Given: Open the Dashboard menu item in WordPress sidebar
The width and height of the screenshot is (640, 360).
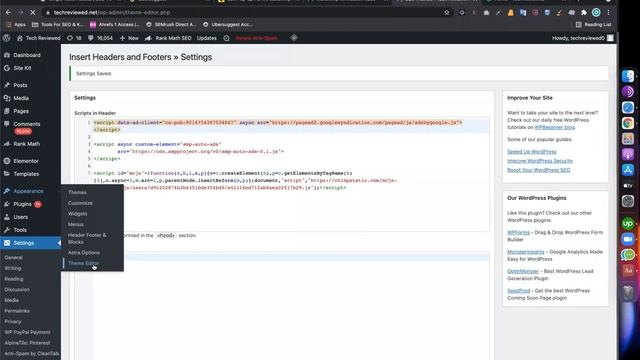Looking at the screenshot, I should pyautogui.click(x=27, y=55).
